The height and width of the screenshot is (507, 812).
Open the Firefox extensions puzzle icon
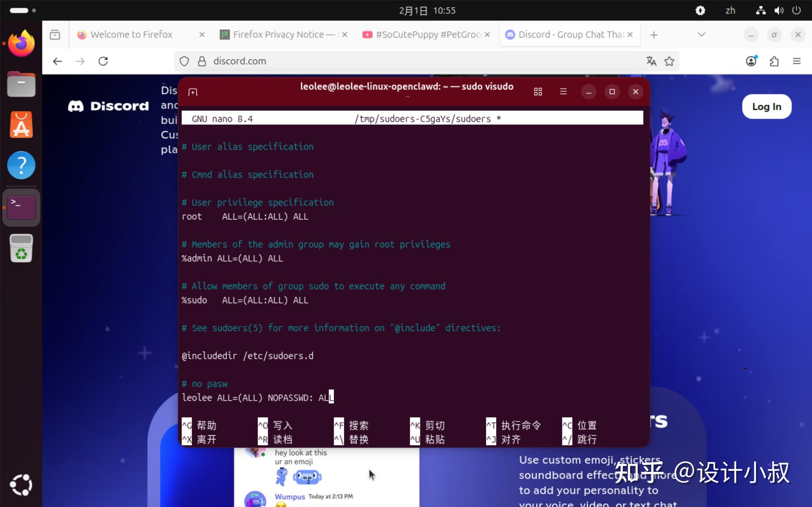pos(774,61)
